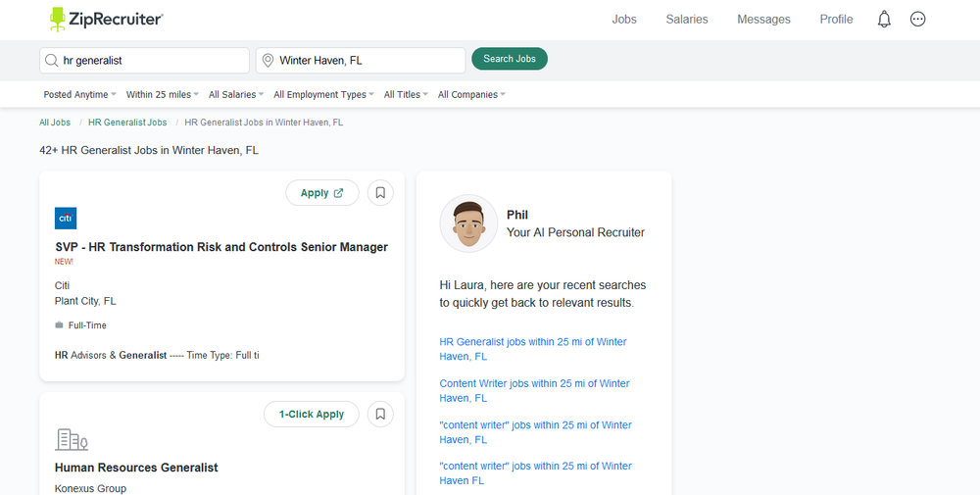Click the job keyword field with hr generalist

point(144,61)
